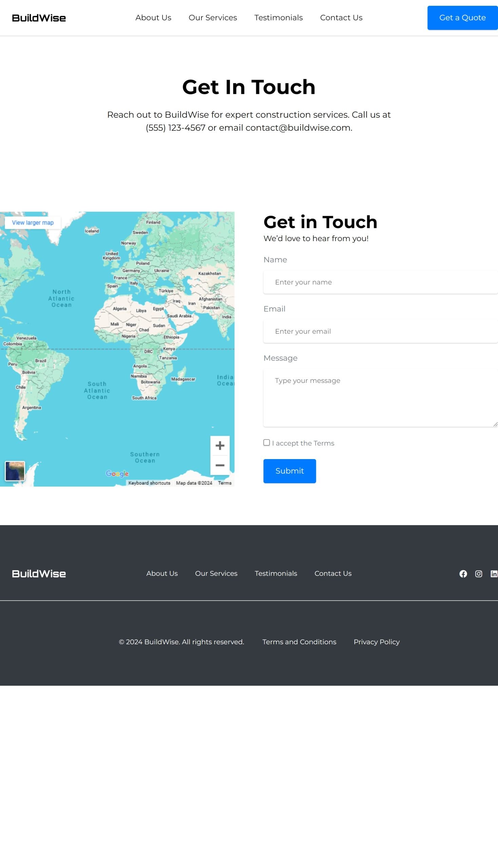The image size is (498, 868).
Task: Click the Facebook icon in footer
Action: coord(463,574)
